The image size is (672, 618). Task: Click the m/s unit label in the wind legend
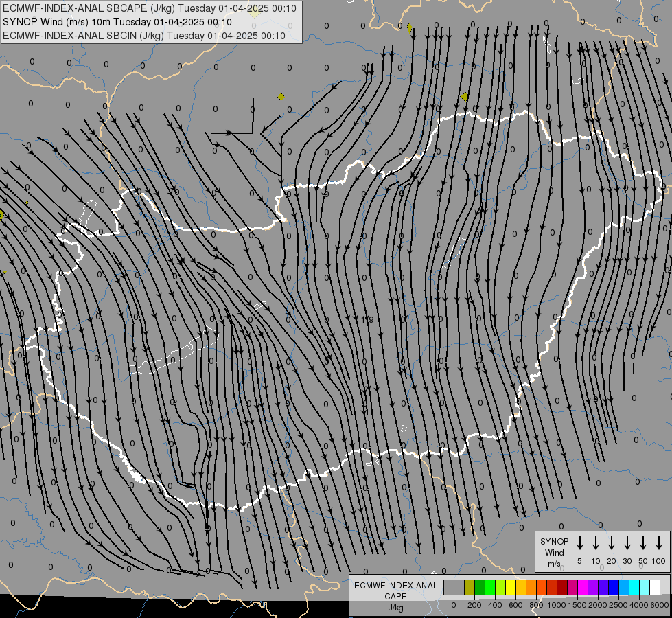[x=554, y=564]
